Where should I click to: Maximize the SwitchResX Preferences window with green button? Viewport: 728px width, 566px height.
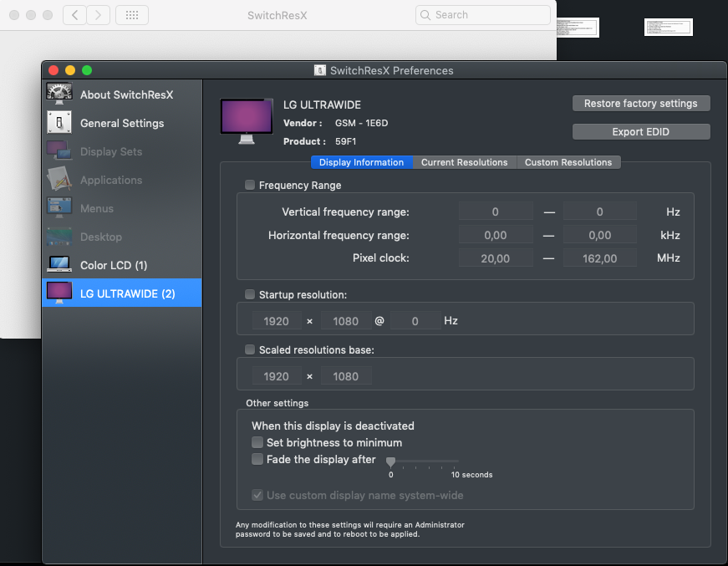coord(87,70)
